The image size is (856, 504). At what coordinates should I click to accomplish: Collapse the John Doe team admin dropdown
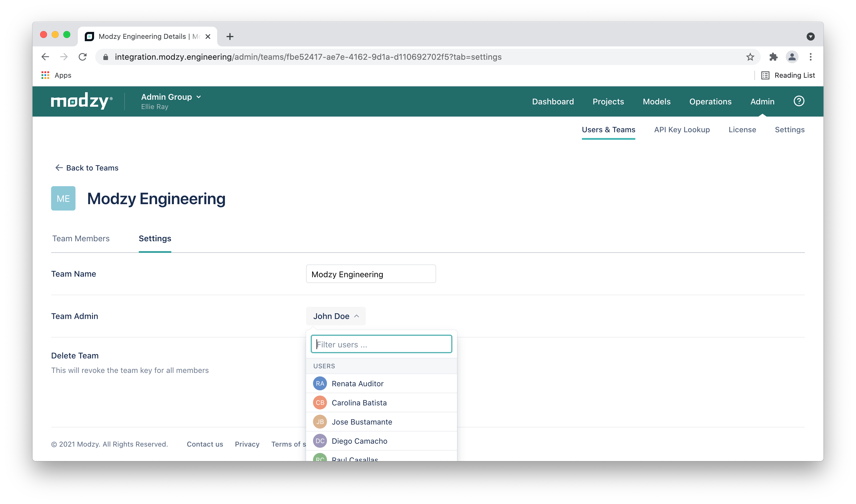coord(336,316)
